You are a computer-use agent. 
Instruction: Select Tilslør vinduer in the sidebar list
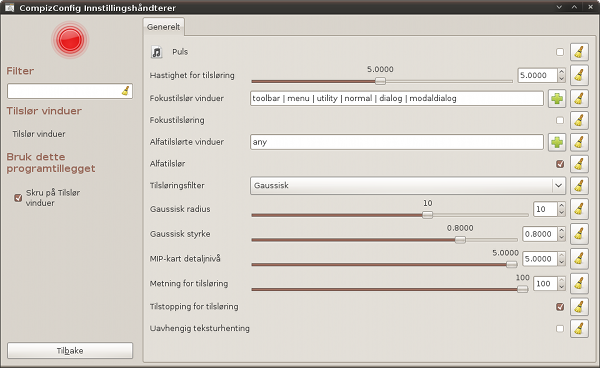39,134
